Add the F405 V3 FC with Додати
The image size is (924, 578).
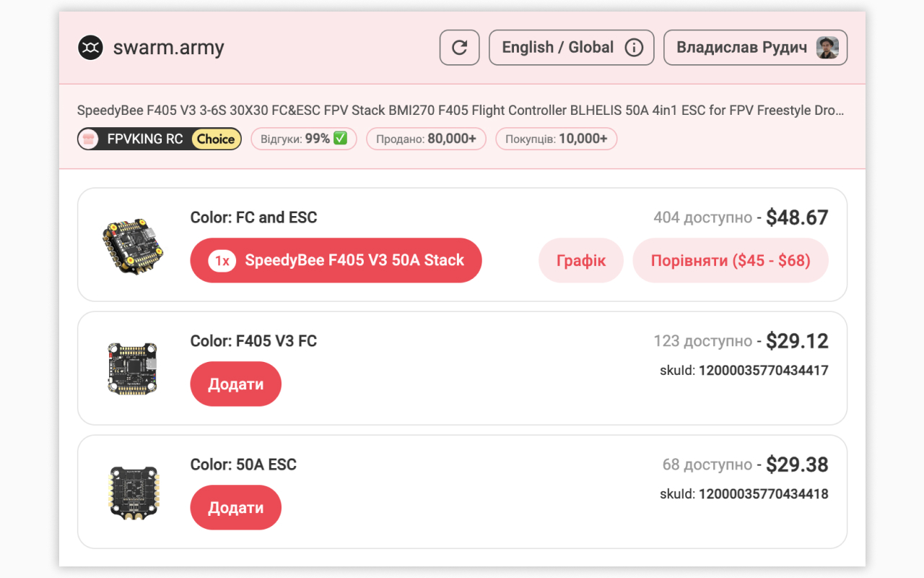pos(235,384)
